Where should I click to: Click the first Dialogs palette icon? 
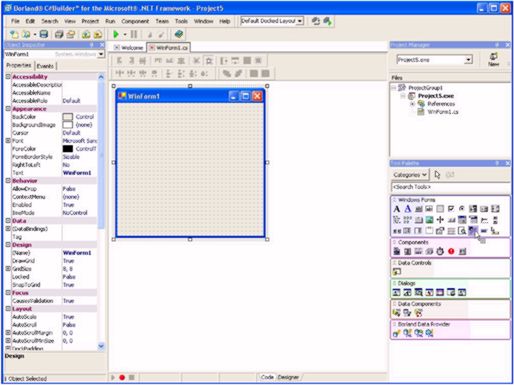(x=396, y=293)
